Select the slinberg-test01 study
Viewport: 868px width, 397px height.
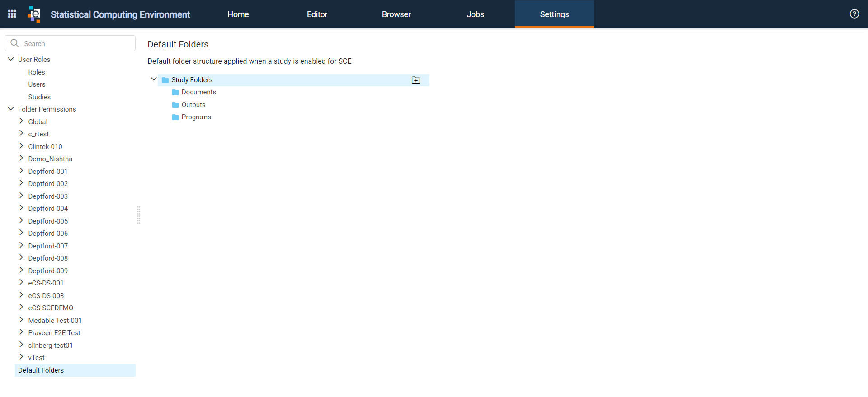[x=51, y=346]
